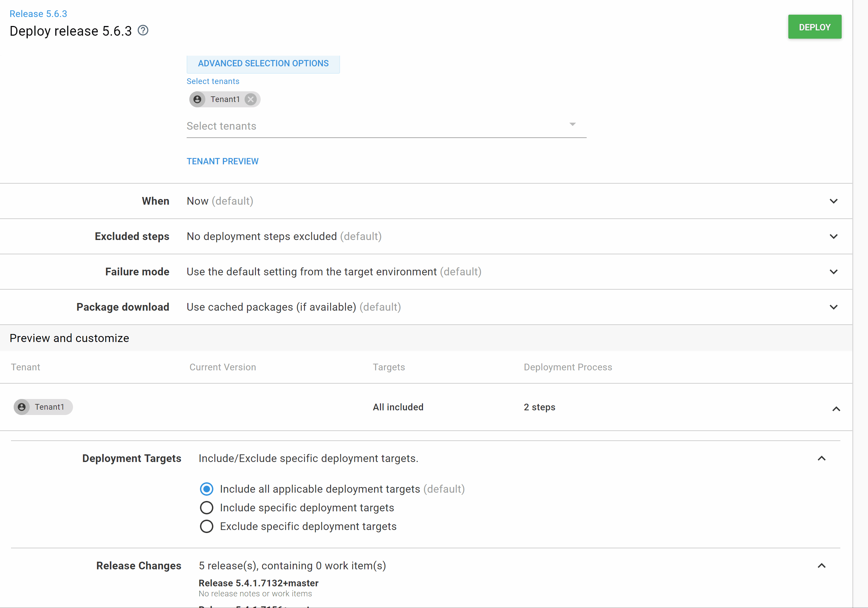Expand the Package download section
The width and height of the screenshot is (868, 608).
833,307
